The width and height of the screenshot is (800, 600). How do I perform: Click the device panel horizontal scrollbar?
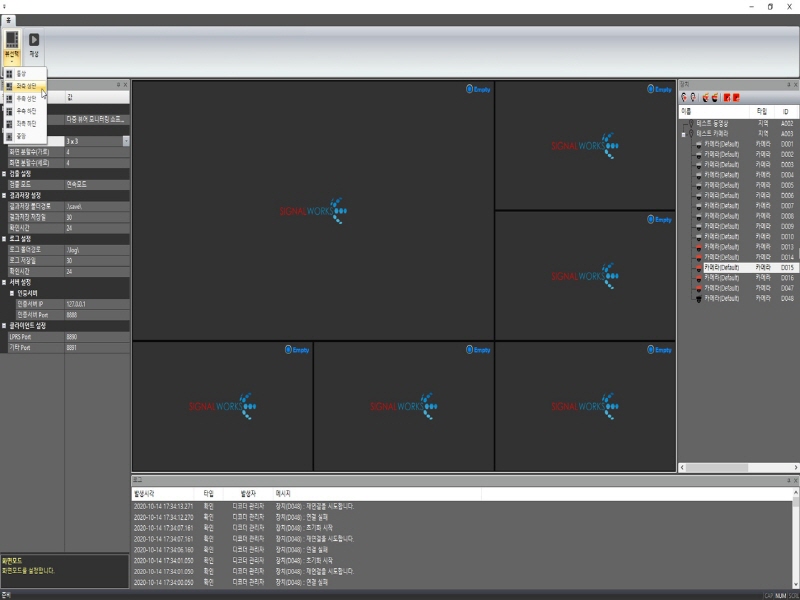coord(717,468)
